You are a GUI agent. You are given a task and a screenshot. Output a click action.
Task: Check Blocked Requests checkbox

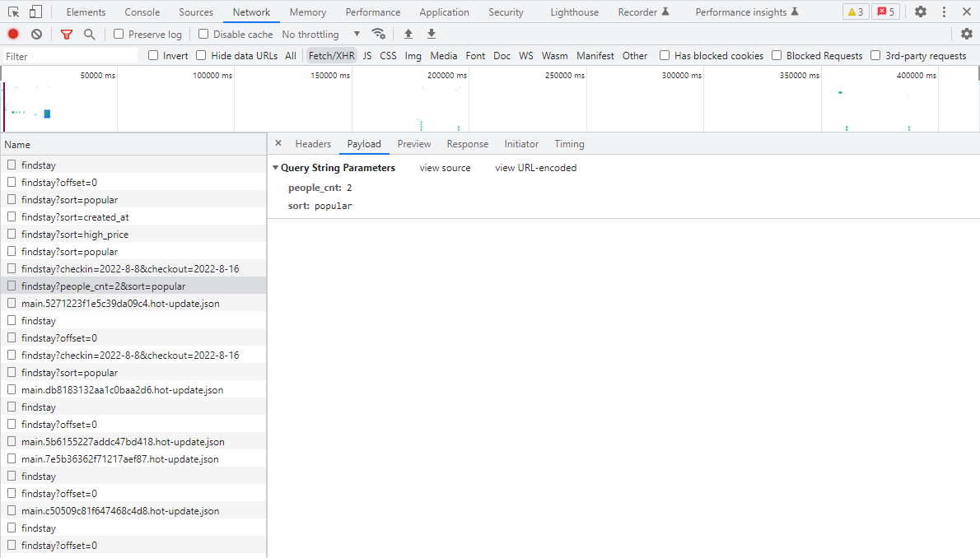(x=777, y=56)
